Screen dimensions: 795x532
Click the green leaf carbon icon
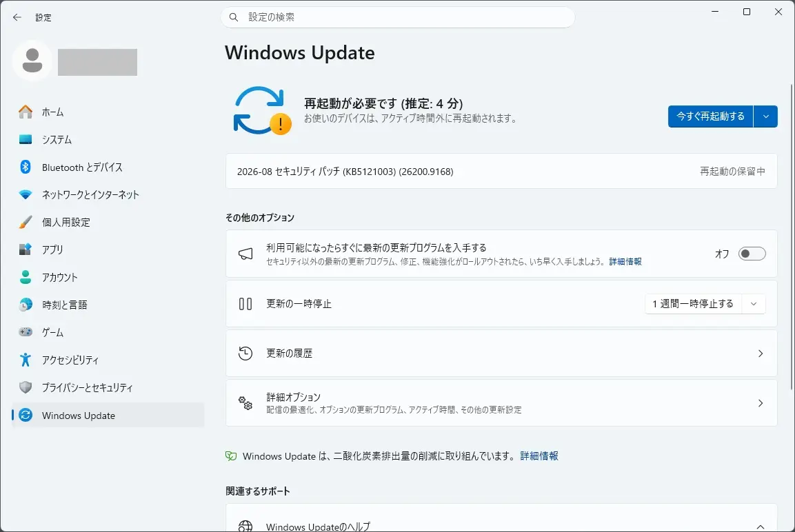tap(231, 456)
